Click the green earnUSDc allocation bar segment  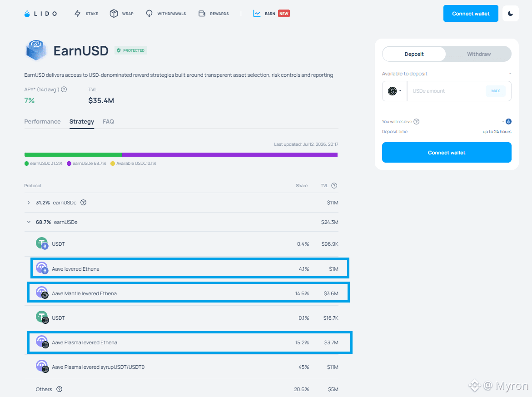coord(73,155)
